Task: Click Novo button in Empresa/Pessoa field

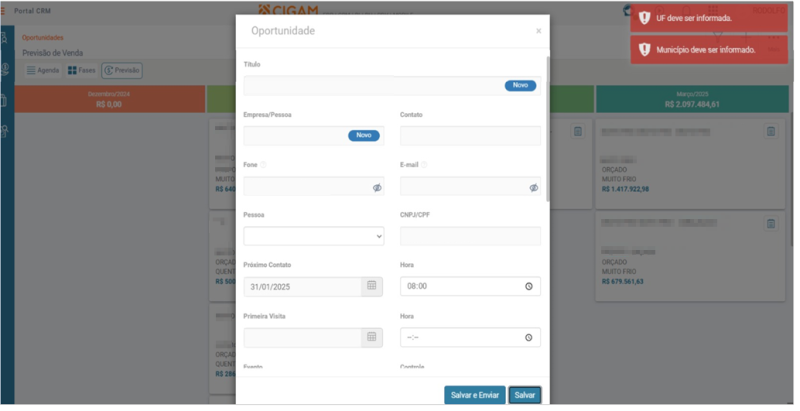Action: tap(364, 135)
